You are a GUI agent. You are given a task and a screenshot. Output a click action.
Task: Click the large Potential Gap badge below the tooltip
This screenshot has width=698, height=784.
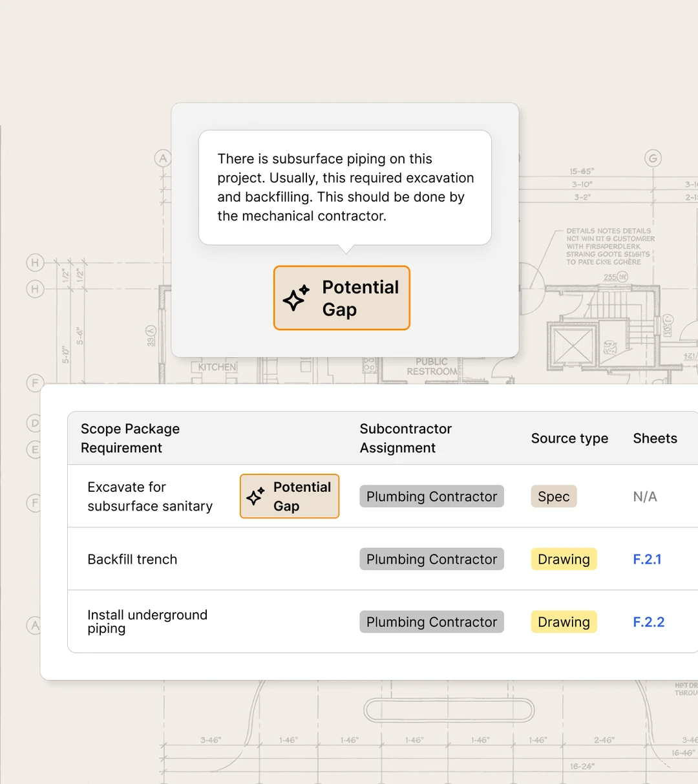[341, 298]
